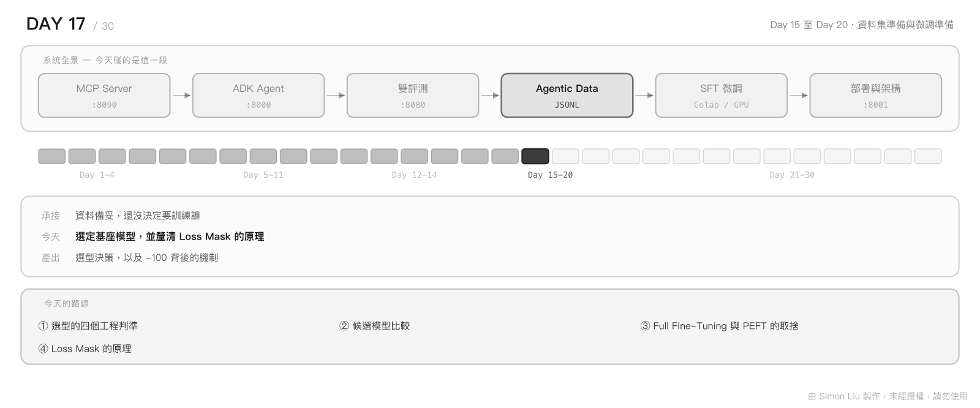Click the Day 21–30 timeline label
The image size is (980, 408).
(x=792, y=175)
